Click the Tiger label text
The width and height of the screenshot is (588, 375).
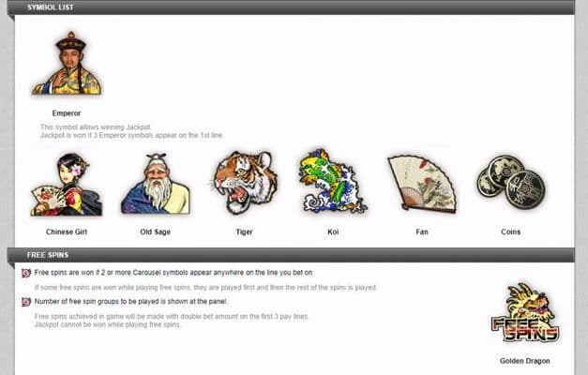(244, 232)
